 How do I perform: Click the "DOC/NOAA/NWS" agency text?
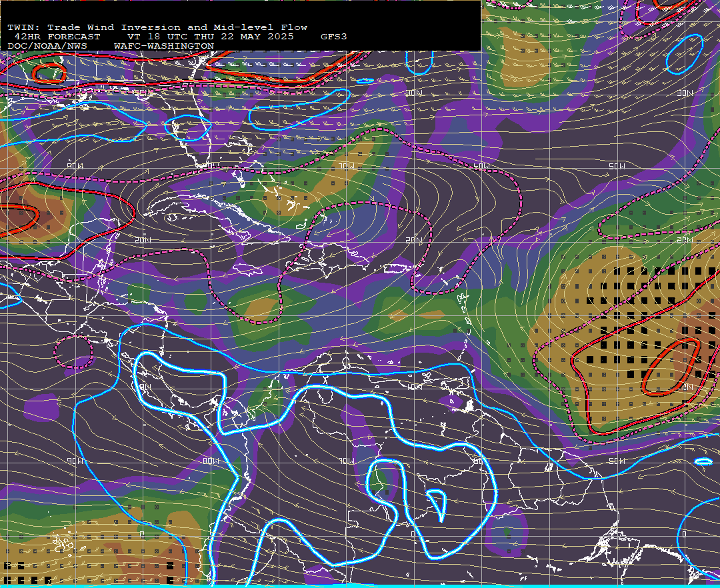(x=47, y=47)
